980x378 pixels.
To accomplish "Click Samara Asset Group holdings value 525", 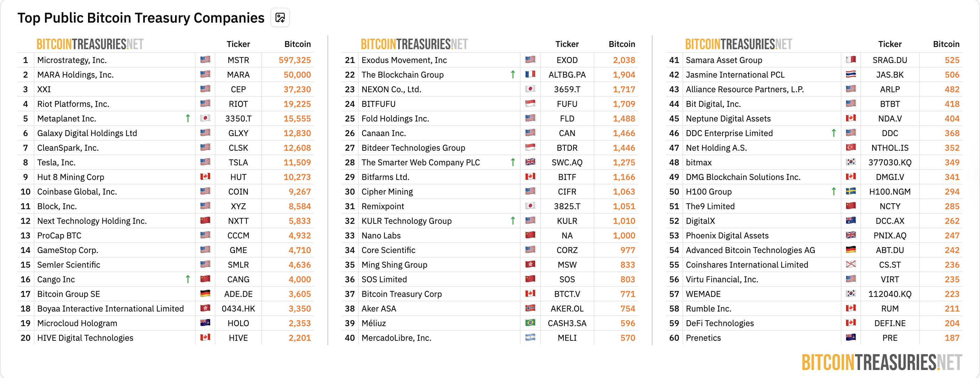I will pos(951,60).
